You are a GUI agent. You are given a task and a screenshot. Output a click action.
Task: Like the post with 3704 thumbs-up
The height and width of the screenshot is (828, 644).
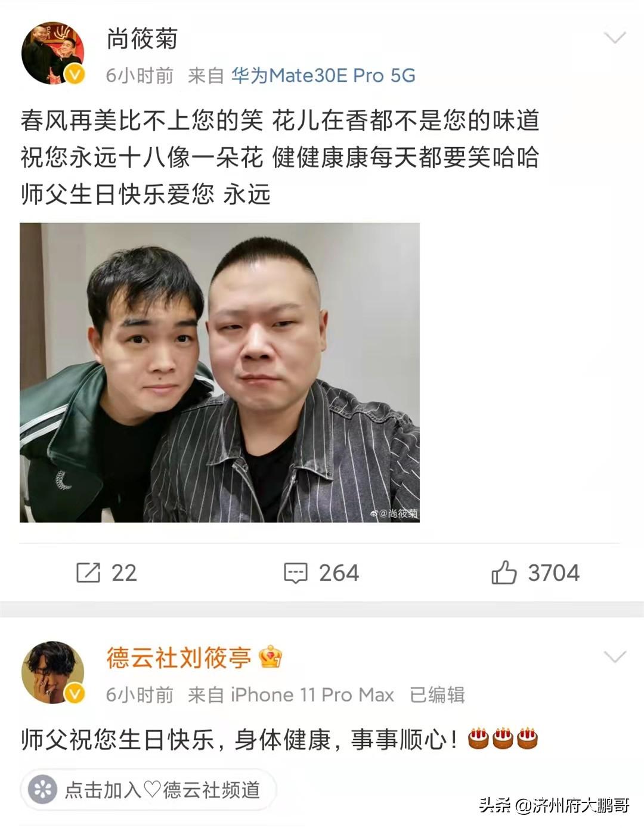click(504, 573)
